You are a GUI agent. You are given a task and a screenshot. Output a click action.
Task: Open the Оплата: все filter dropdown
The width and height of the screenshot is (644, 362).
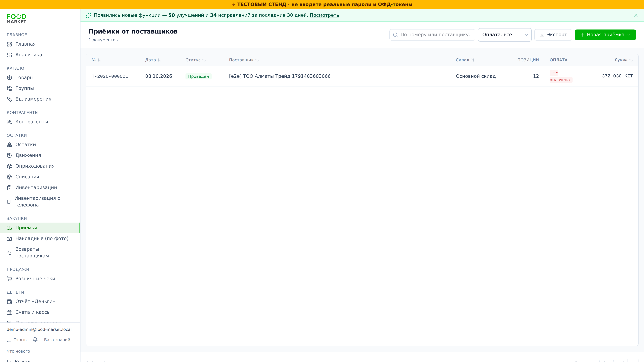(504, 35)
